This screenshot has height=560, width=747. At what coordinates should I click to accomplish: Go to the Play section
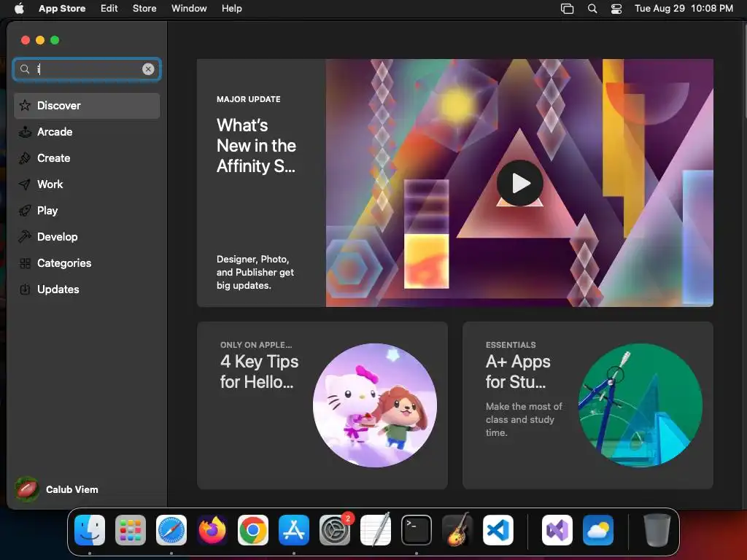pos(87,211)
